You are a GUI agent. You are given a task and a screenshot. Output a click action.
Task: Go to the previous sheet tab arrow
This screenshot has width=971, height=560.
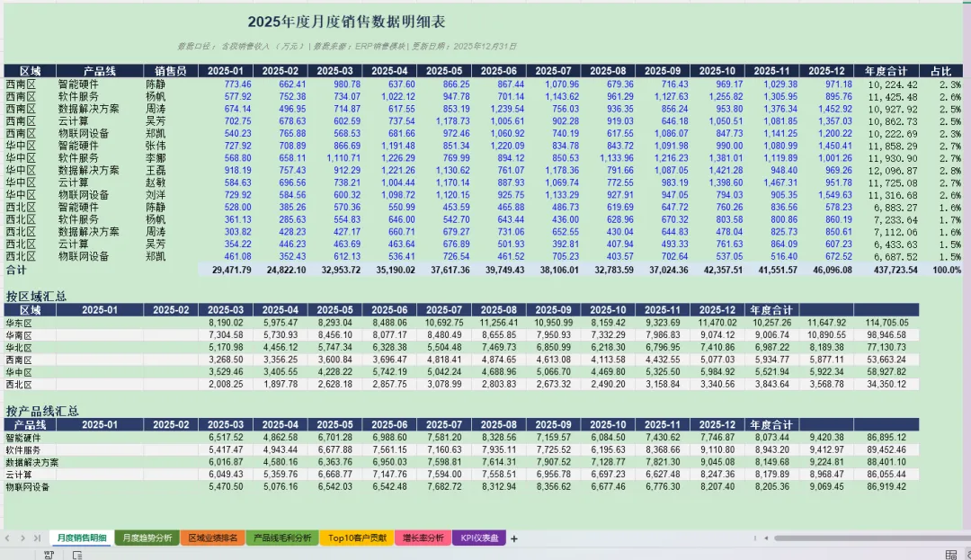tap(7, 538)
